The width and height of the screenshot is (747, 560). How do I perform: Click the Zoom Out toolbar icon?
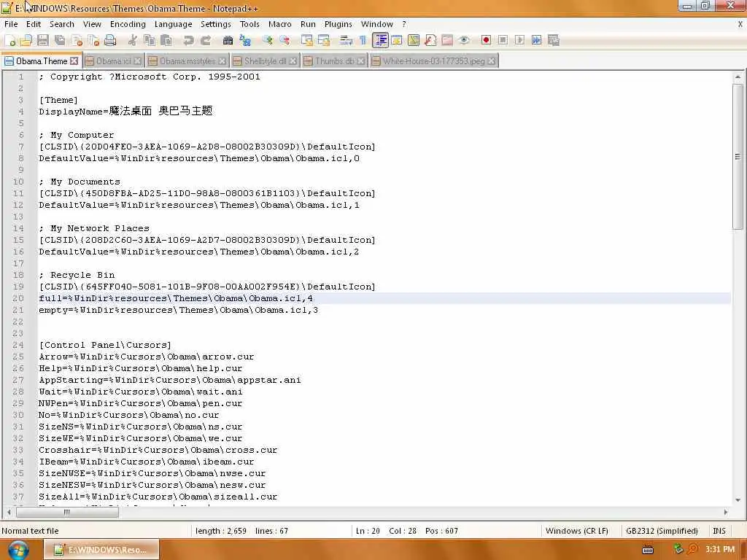coord(285,41)
